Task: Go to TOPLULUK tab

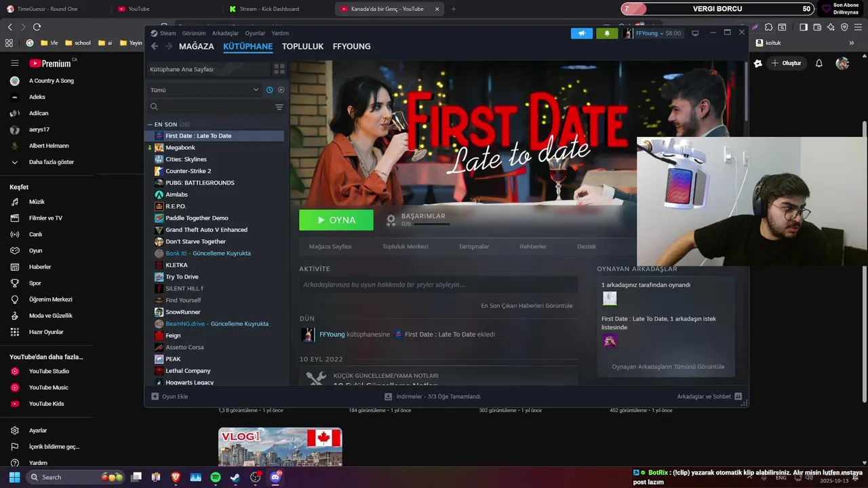Action: 302,47
